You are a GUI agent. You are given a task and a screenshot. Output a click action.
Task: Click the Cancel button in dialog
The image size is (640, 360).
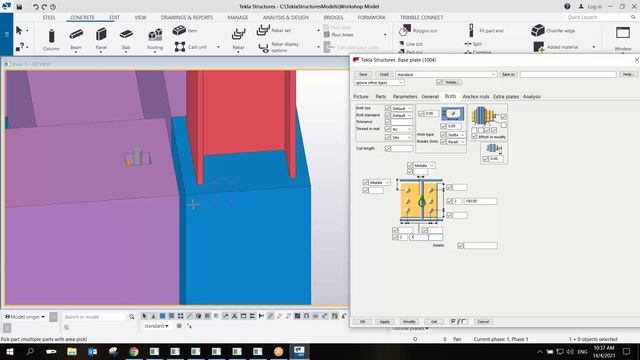point(483,322)
